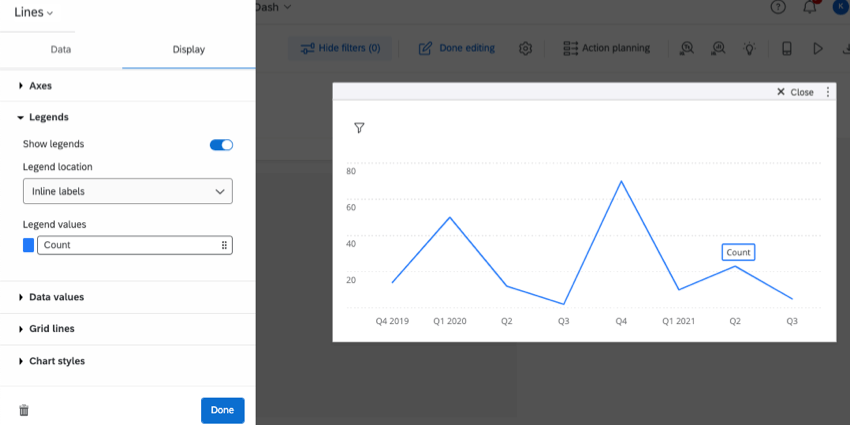Open mobile preview device icon

click(x=786, y=48)
